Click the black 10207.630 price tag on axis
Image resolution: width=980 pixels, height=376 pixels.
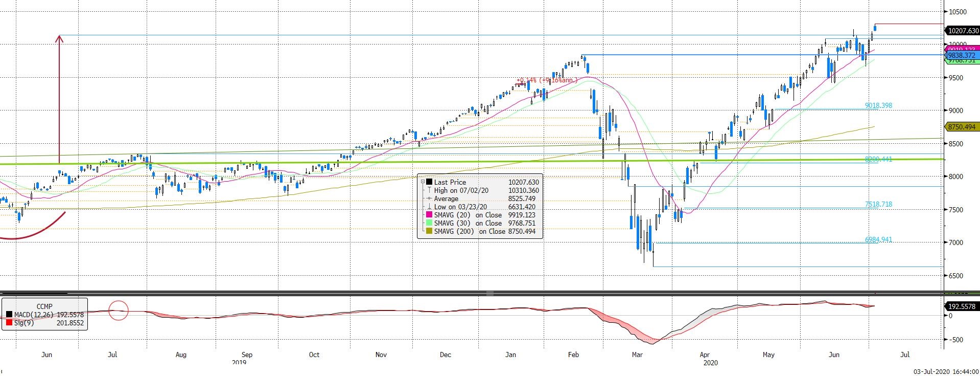963,31
